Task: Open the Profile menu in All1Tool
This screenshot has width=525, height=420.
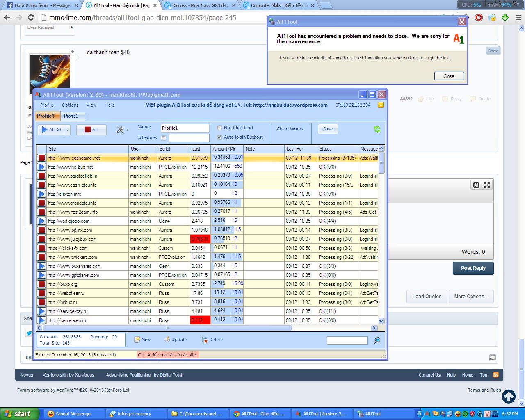Action: [47, 105]
